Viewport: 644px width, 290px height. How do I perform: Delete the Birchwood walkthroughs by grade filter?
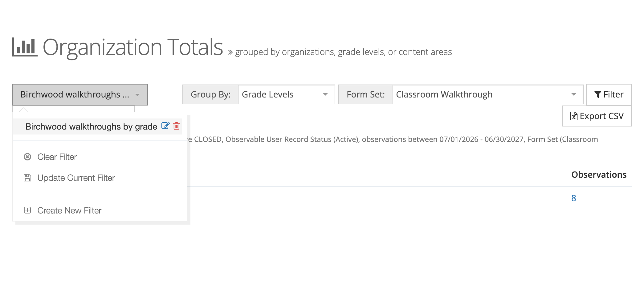[x=177, y=126]
